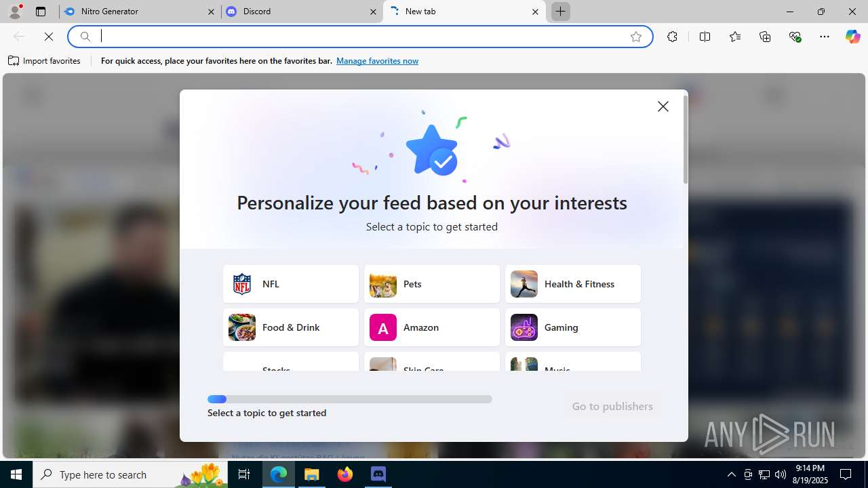The width and height of the screenshot is (868, 488).
Task: Open Manage favorites now link
Action: pos(377,61)
